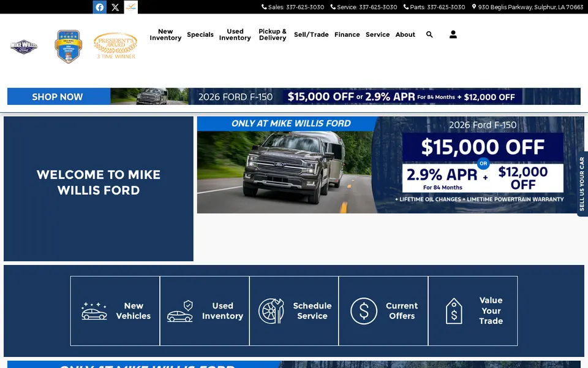The width and height of the screenshot is (588, 368).
Task: Click the SHOP NOW banner button
Action: coord(59,96)
